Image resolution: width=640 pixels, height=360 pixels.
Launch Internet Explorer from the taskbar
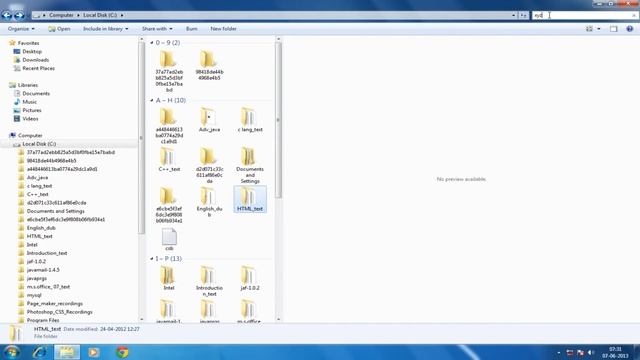[40, 352]
